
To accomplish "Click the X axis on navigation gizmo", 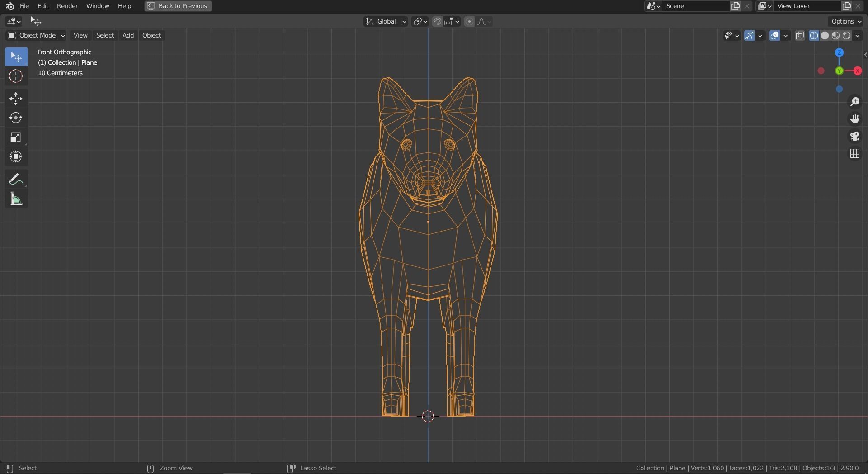I will (x=858, y=71).
